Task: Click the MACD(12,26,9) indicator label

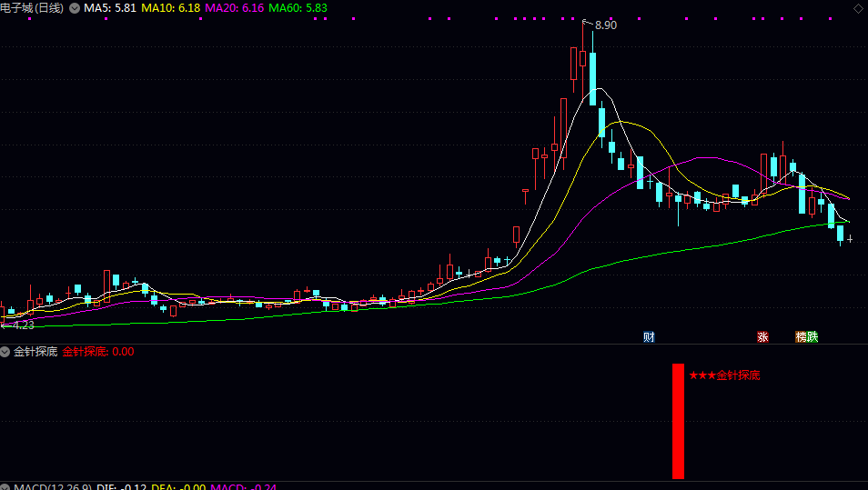Action: coord(53,486)
